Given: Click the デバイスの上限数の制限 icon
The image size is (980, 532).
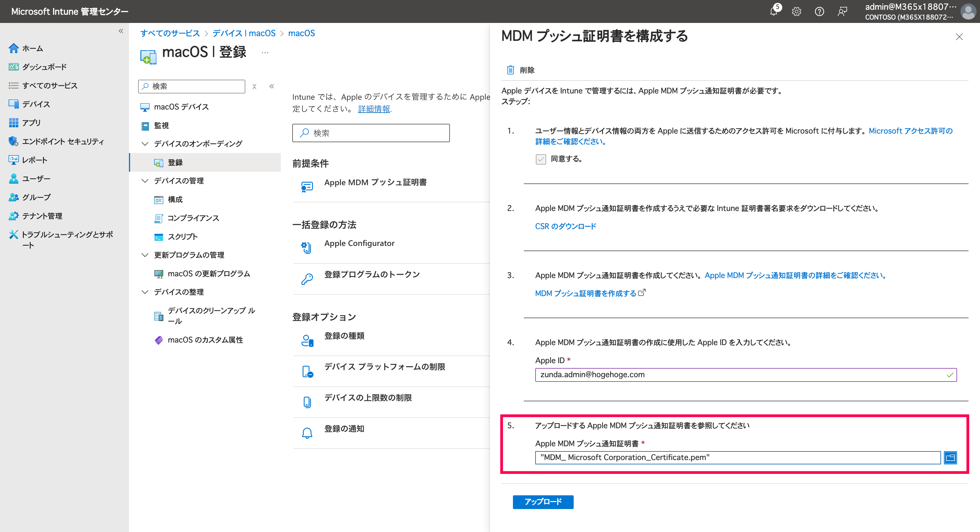Looking at the screenshot, I should point(307,402).
